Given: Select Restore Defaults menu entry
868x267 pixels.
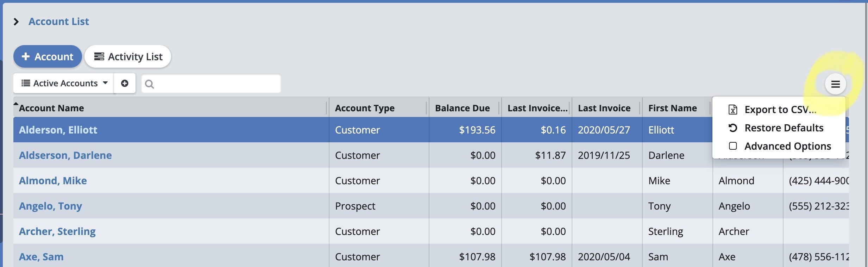Looking at the screenshot, I should click(784, 128).
